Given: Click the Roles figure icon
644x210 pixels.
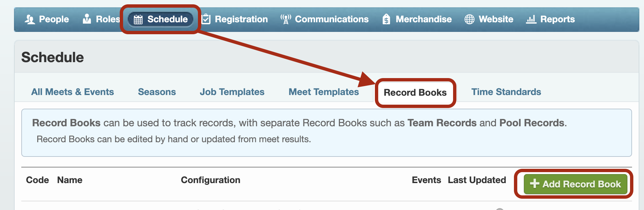Looking at the screenshot, I should [x=87, y=19].
